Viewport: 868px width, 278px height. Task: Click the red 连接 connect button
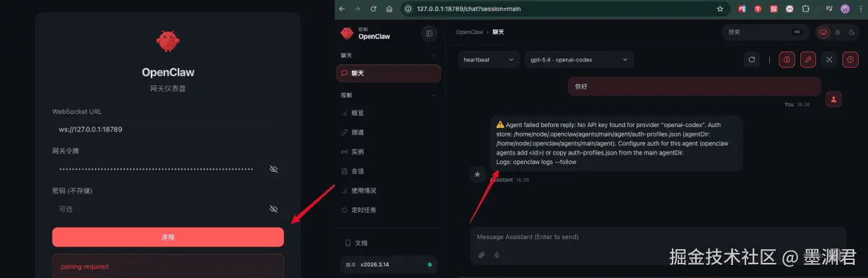point(168,237)
